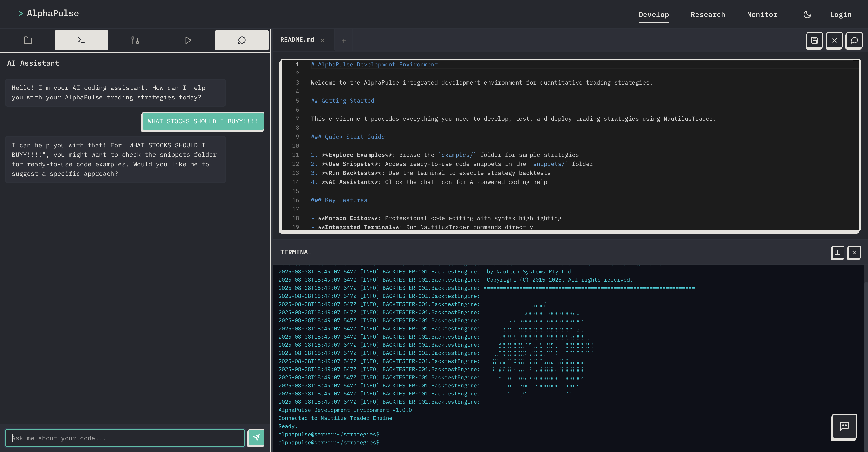
Task: Select the terminal prompt sidebar icon
Action: click(81, 40)
